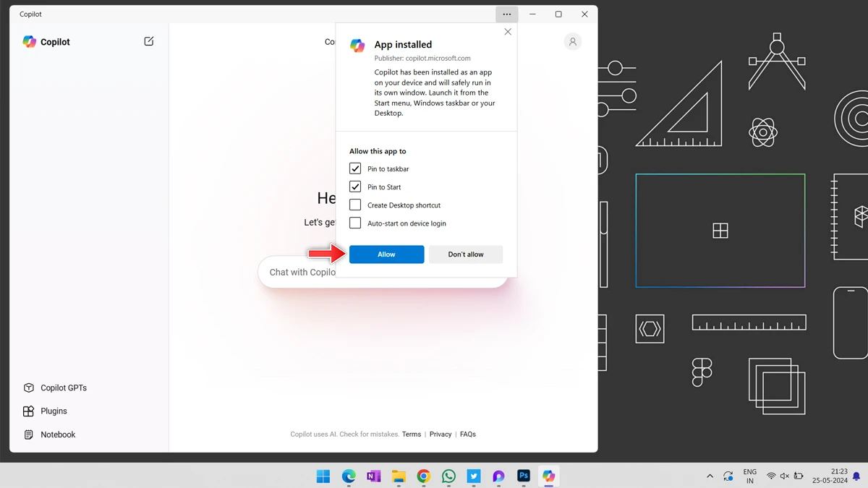Open the user profile account icon
The width and height of the screenshot is (868, 488).
(572, 42)
